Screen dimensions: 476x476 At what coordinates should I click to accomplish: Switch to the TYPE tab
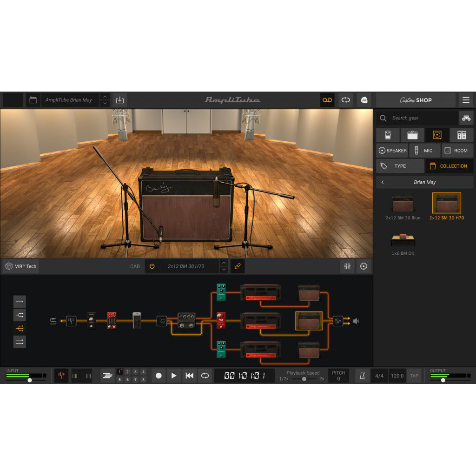pos(400,166)
